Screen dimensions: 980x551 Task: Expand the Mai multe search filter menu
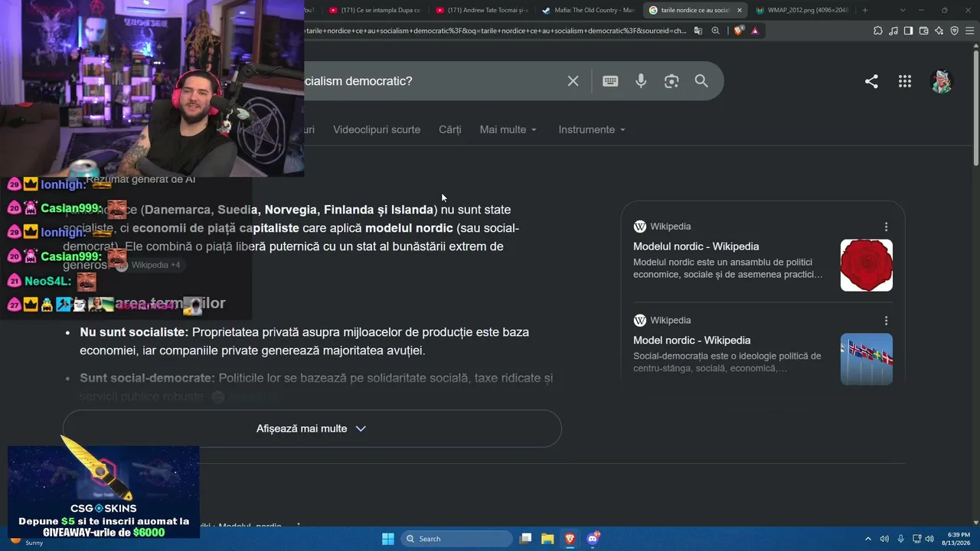tap(508, 130)
